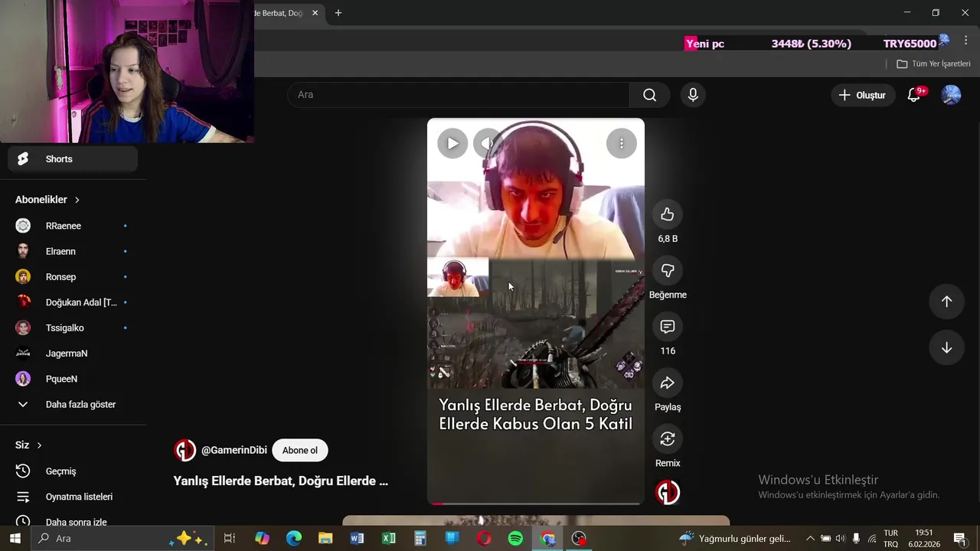Click into the Ara search field
The height and width of the screenshot is (551, 980).
[459, 95]
